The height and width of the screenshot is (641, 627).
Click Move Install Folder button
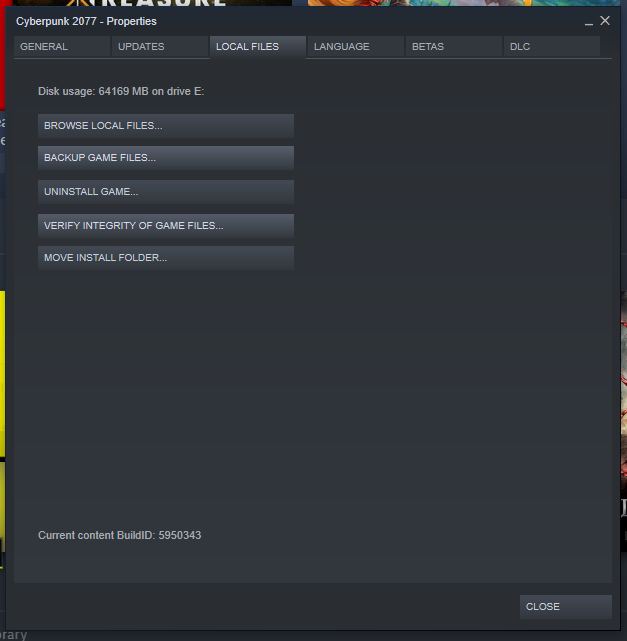[x=166, y=258]
